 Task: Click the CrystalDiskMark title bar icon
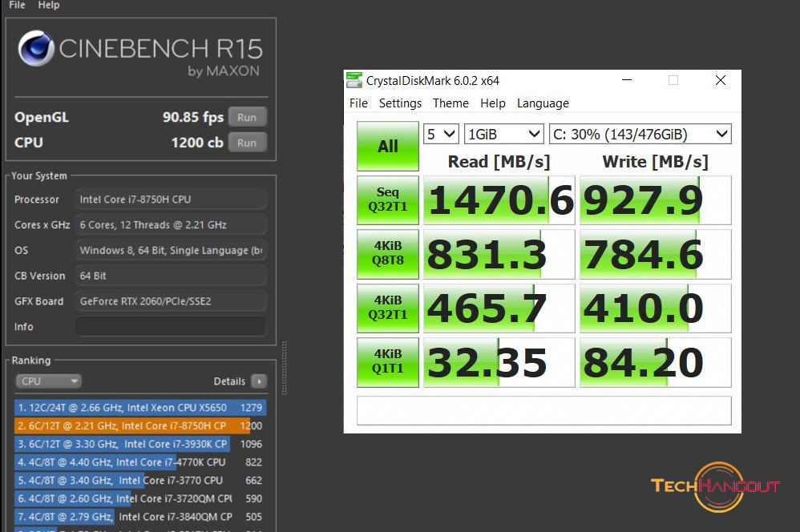354,80
